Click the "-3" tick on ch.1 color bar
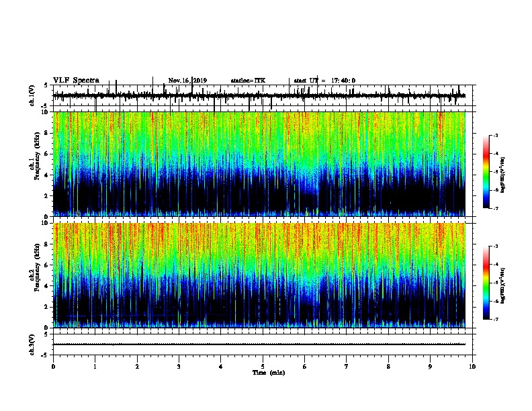The height and width of the screenshot is (411, 532). [496, 136]
